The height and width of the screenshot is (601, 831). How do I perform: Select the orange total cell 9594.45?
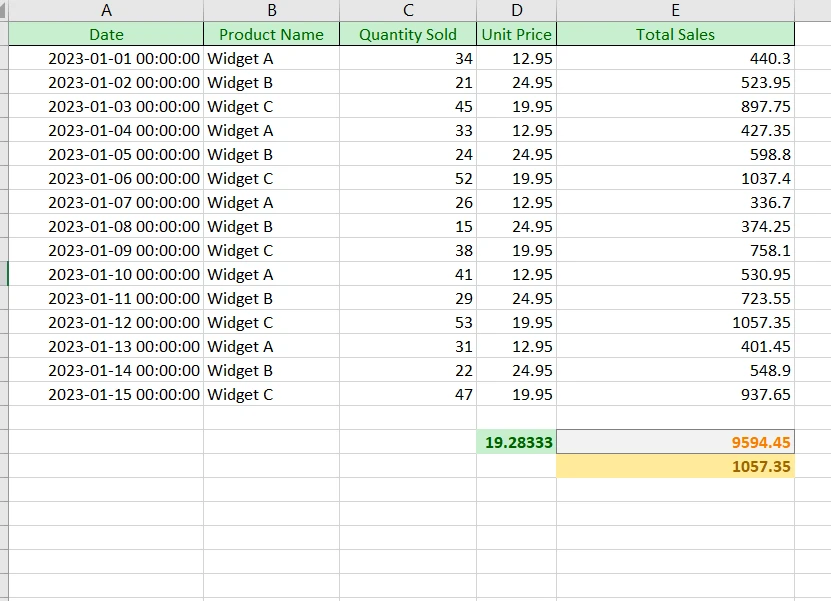[675, 442]
